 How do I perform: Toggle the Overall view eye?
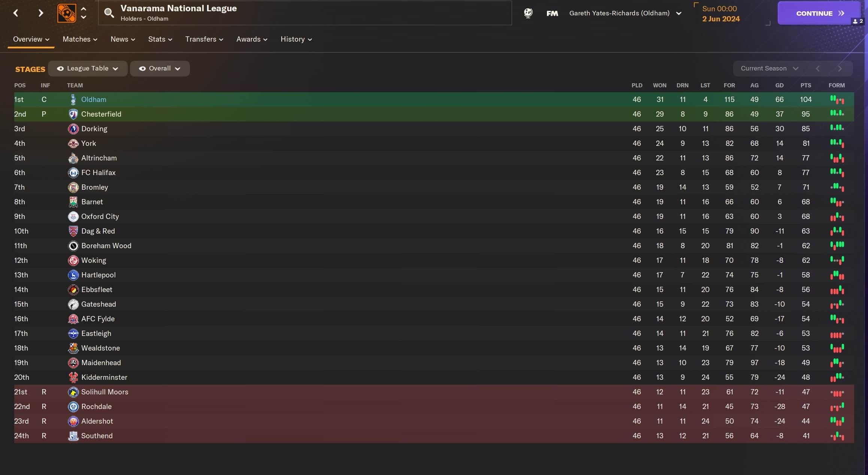click(142, 69)
